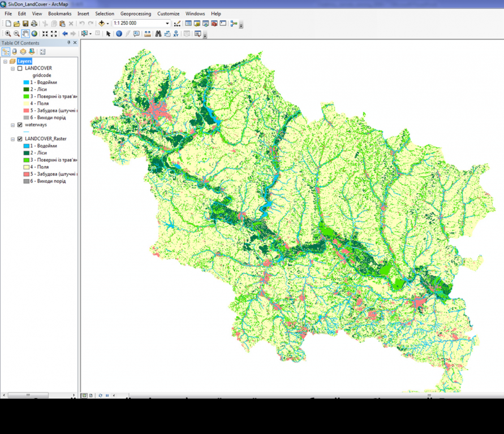The width and height of the screenshot is (504, 434).
Task: Collapse the Layers data frame tree
Action: [x=5, y=61]
